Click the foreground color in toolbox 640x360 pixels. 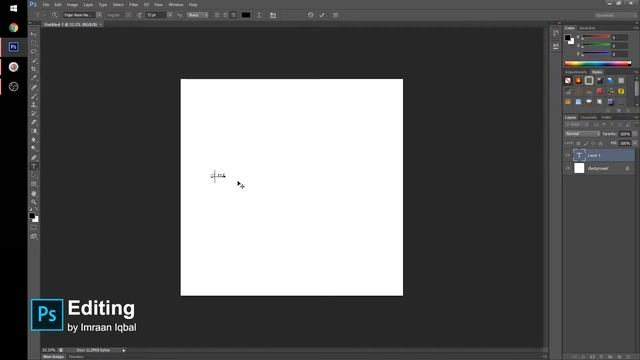pos(32,216)
